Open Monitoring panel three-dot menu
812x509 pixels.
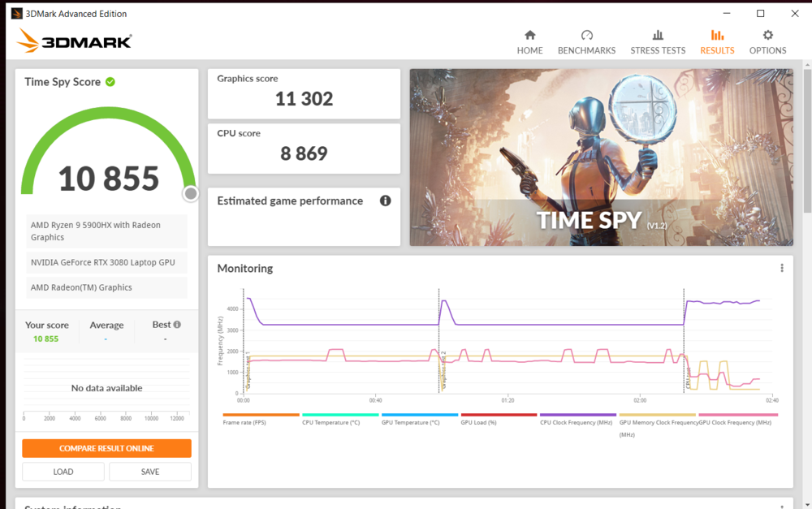(x=782, y=269)
